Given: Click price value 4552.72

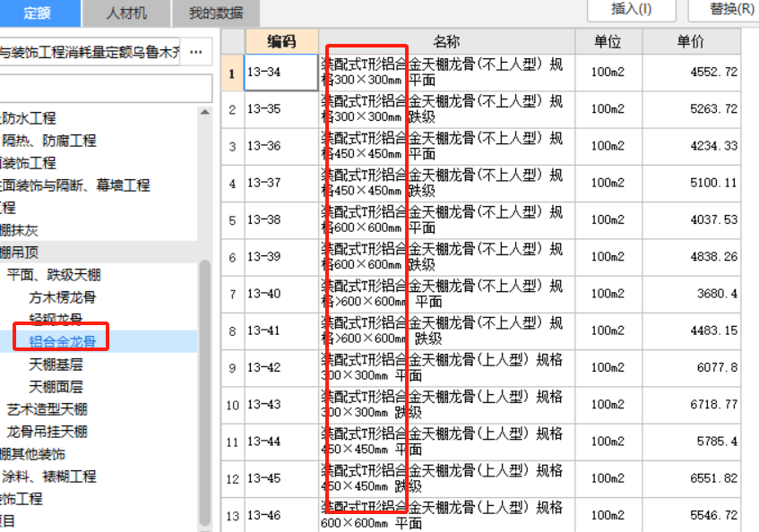Looking at the screenshot, I should 713,72.
